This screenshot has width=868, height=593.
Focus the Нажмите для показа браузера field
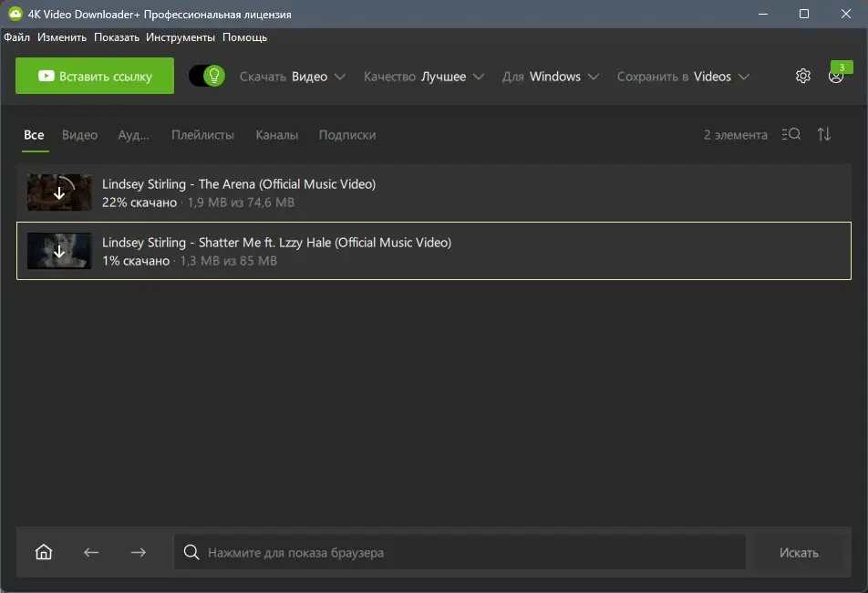(x=460, y=552)
